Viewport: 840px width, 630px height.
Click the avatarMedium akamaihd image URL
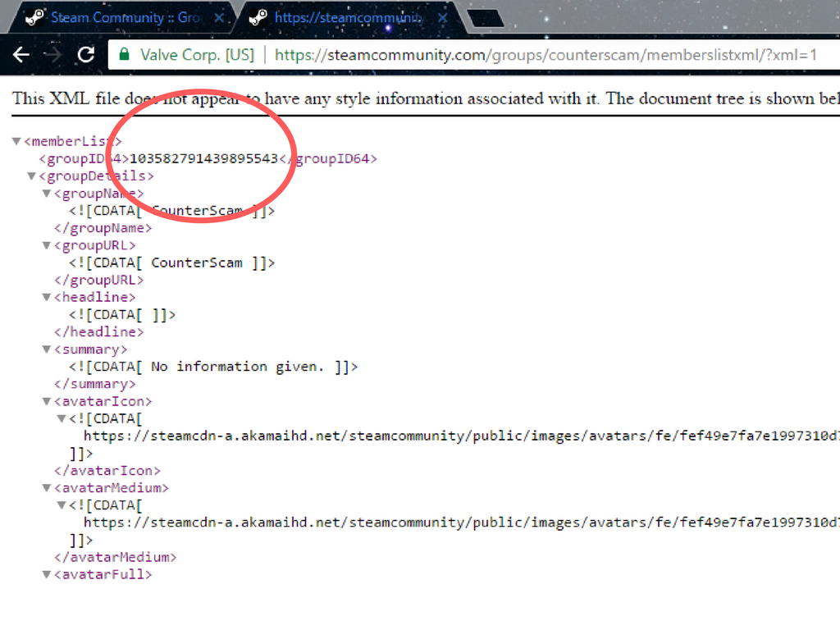point(461,523)
